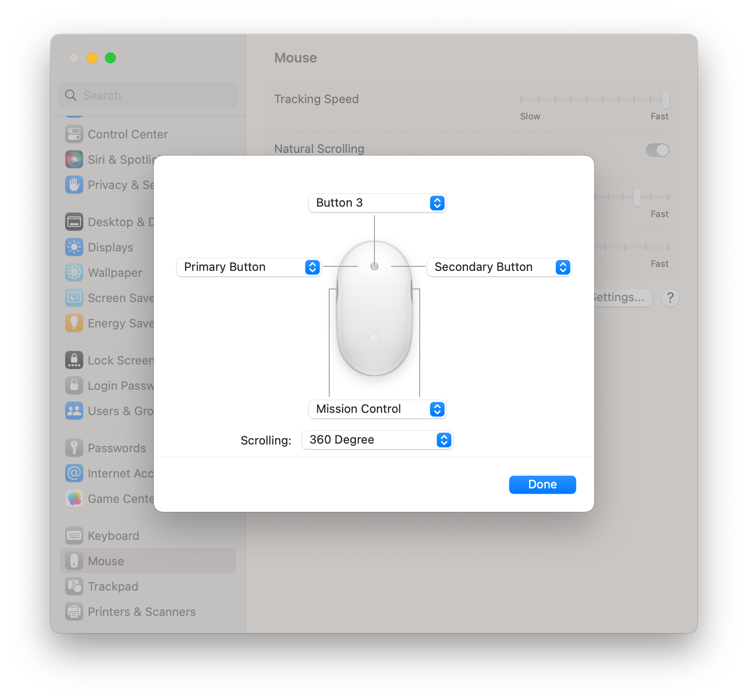
Task: Click the help question mark button
Action: (670, 298)
